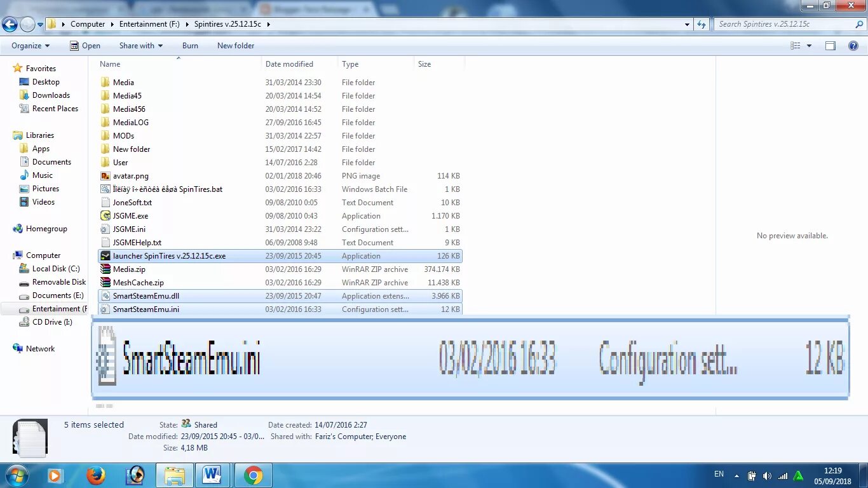Click the New folder button
This screenshot has height=488, width=868.
[x=235, y=45]
